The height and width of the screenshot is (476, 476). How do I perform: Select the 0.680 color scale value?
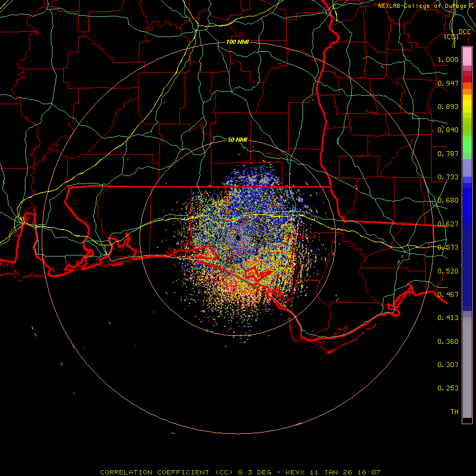pos(448,200)
